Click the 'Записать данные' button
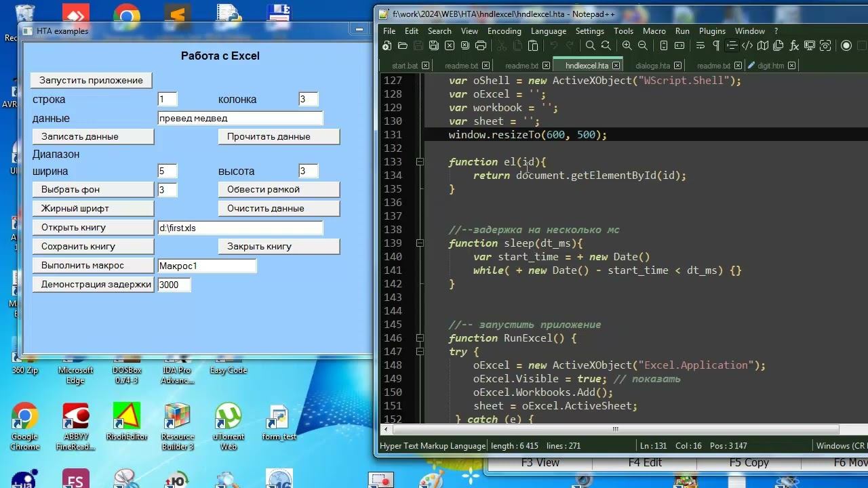The image size is (868, 488). click(x=93, y=136)
